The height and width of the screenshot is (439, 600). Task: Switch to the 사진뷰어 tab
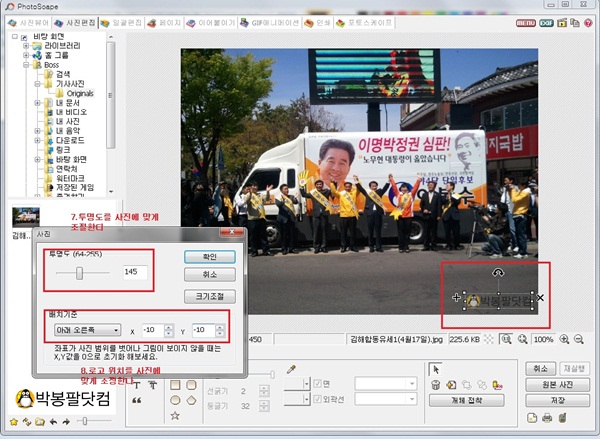(x=29, y=21)
